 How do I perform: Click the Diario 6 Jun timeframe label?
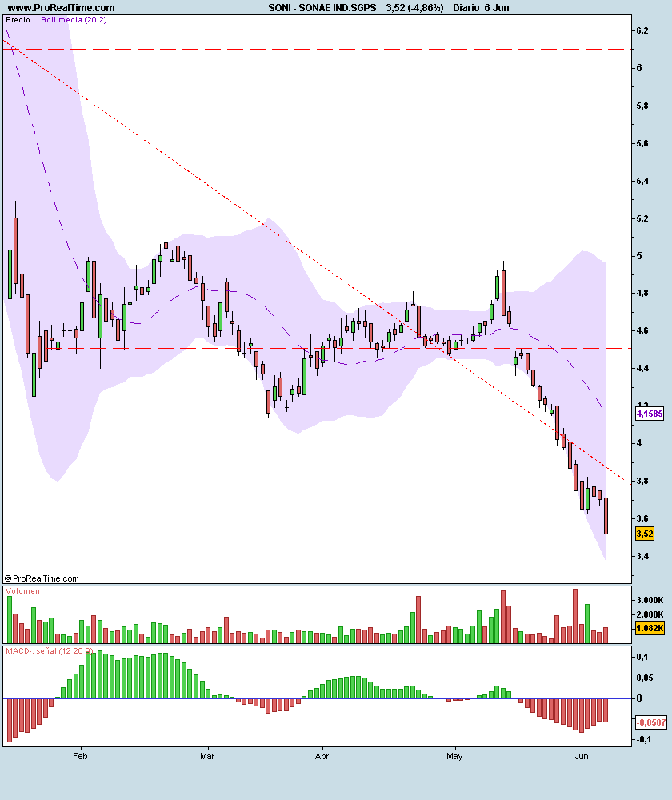point(481,8)
